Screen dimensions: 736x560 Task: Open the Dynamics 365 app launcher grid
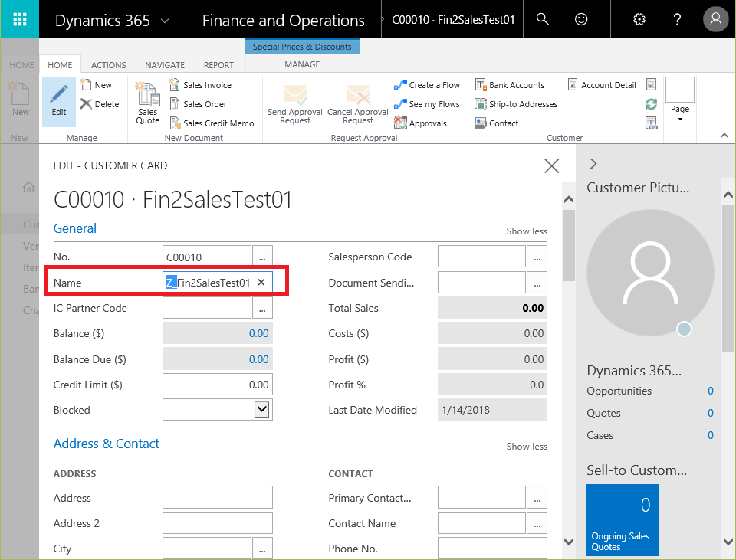pos(20,19)
